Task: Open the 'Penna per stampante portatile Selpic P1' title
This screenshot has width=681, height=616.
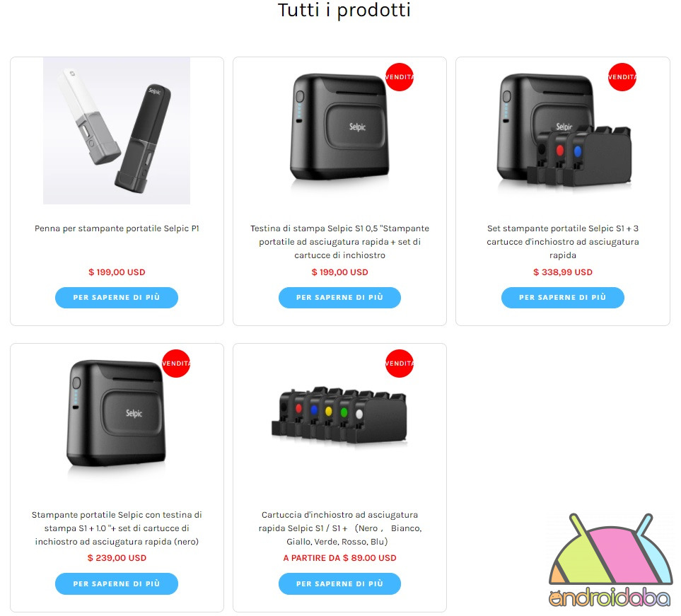Action: 117,228
